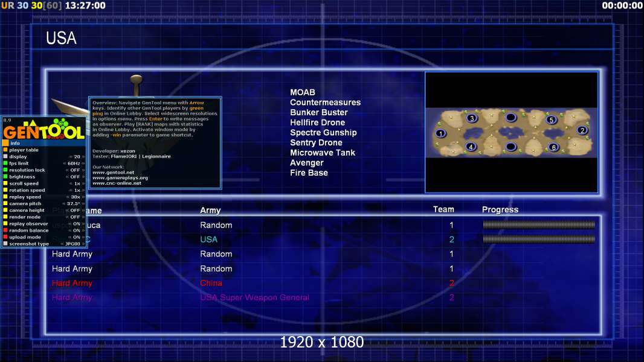The height and width of the screenshot is (362, 644).
Task: Select start position 6 on the map
Action: (x=553, y=147)
